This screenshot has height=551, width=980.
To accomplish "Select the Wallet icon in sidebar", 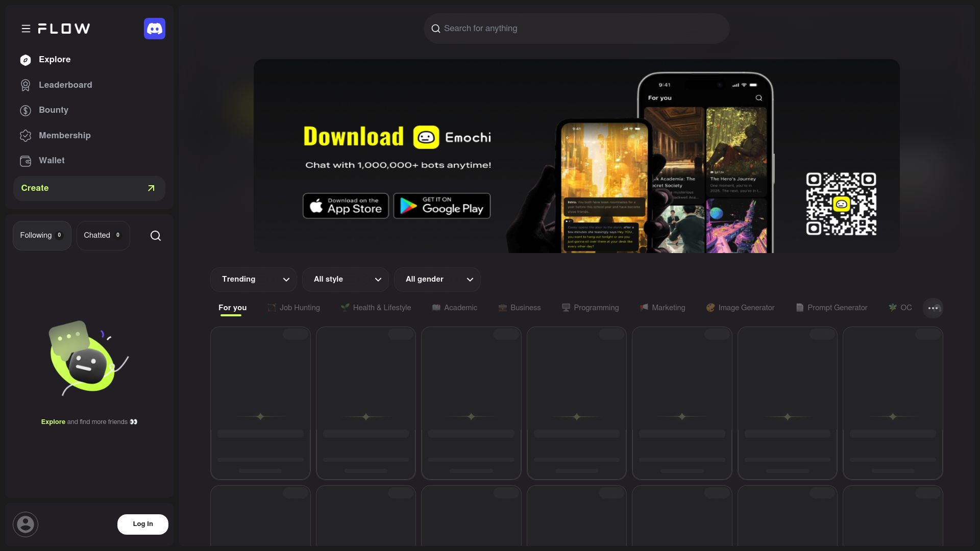I will pos(26,161).
